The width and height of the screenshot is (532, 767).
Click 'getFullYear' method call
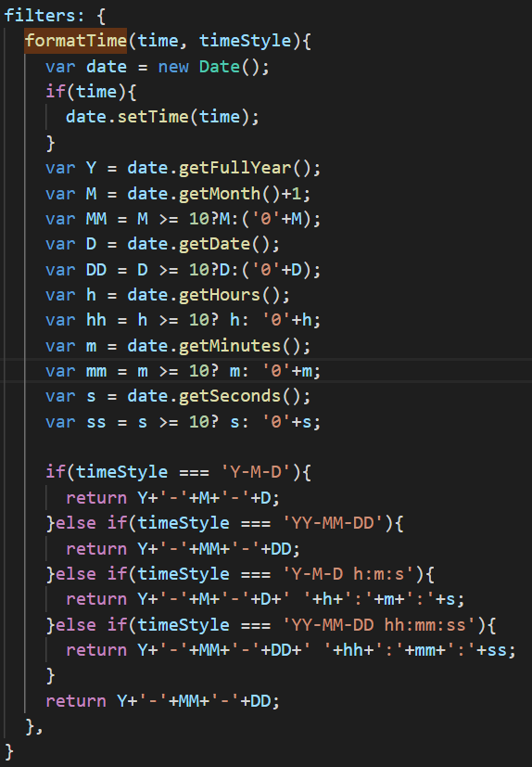(x=234, y=168)
